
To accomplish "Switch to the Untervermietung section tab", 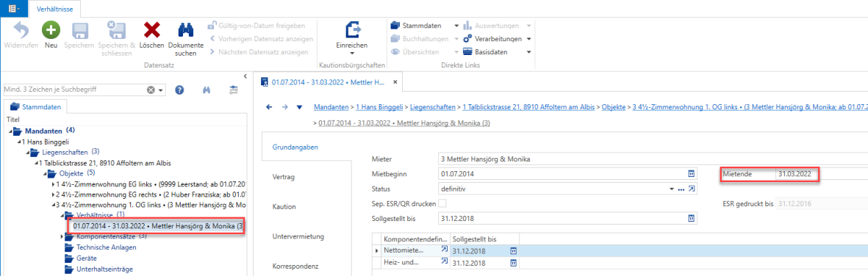I will point(298,237).
